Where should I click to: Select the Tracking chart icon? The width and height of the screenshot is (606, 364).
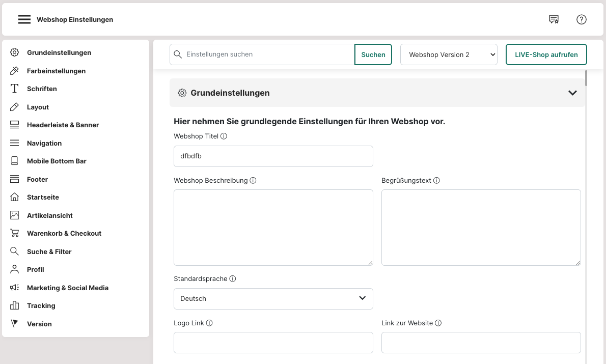pyautogui.click(x=15, y=305)
